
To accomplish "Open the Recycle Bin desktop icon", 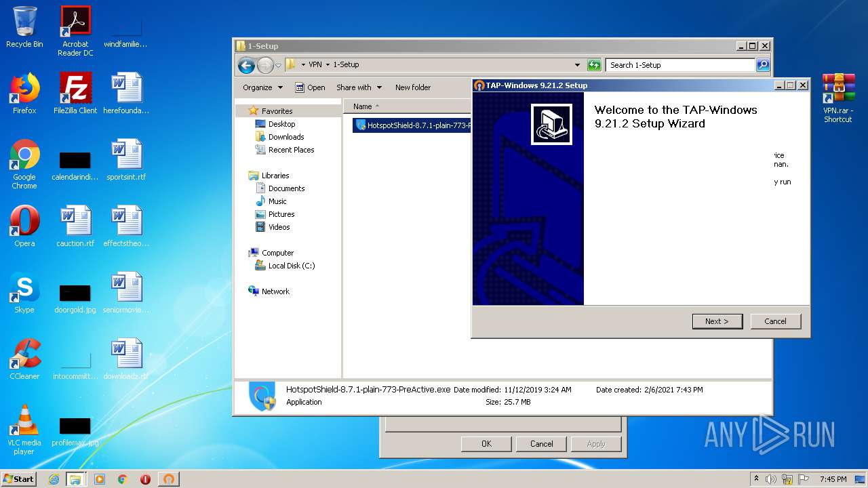I will point(24,27).
